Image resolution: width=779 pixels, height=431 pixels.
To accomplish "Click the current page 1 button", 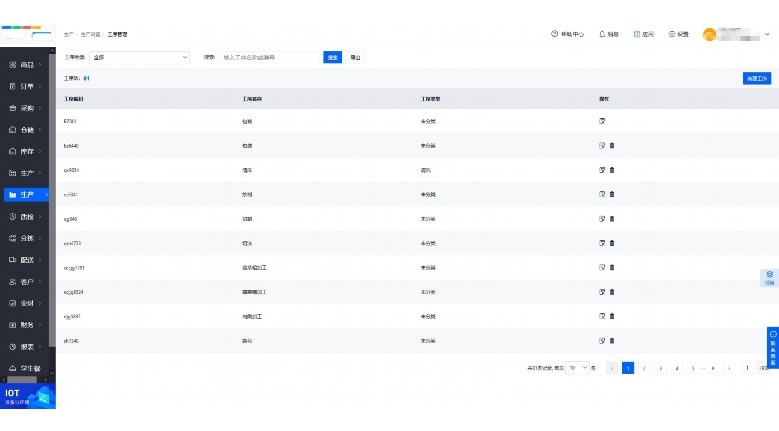I will (628, 368).
